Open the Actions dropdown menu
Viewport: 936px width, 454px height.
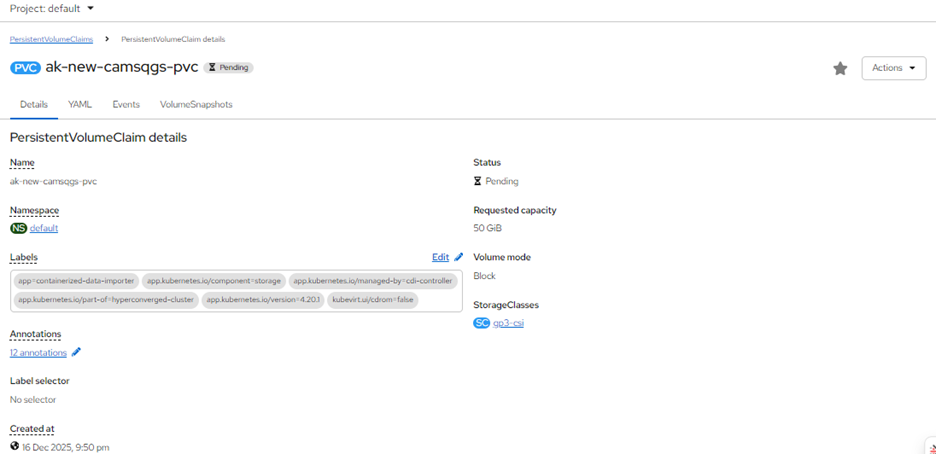tap(894, 68)
